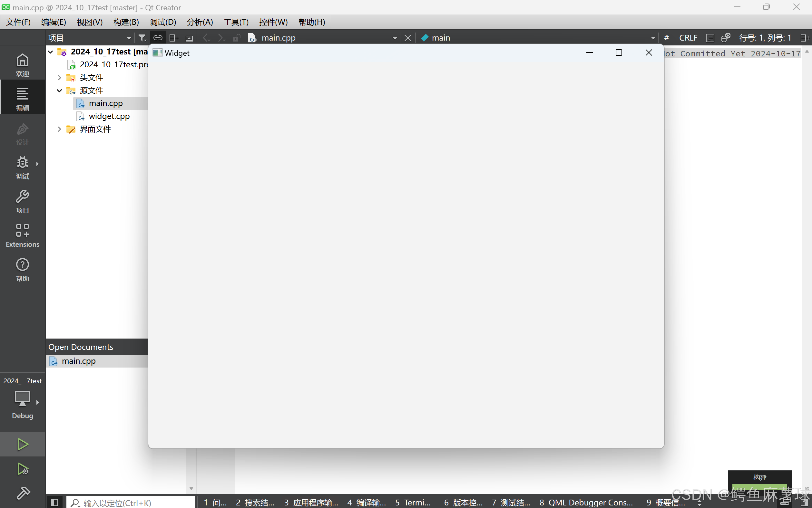Open the main.cpp open-documents dropdown
Image resolution: width=812 pixels, height=508 pixels.
pos(322,38)
